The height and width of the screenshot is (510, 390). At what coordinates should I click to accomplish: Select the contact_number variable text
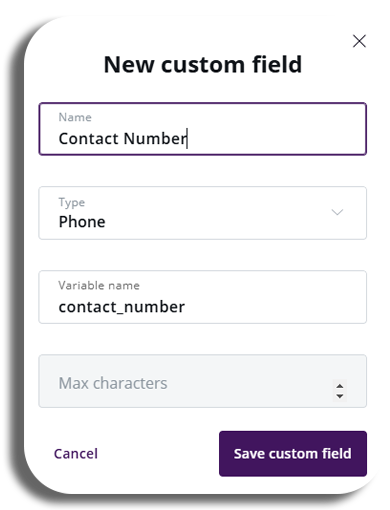point(121,307)
